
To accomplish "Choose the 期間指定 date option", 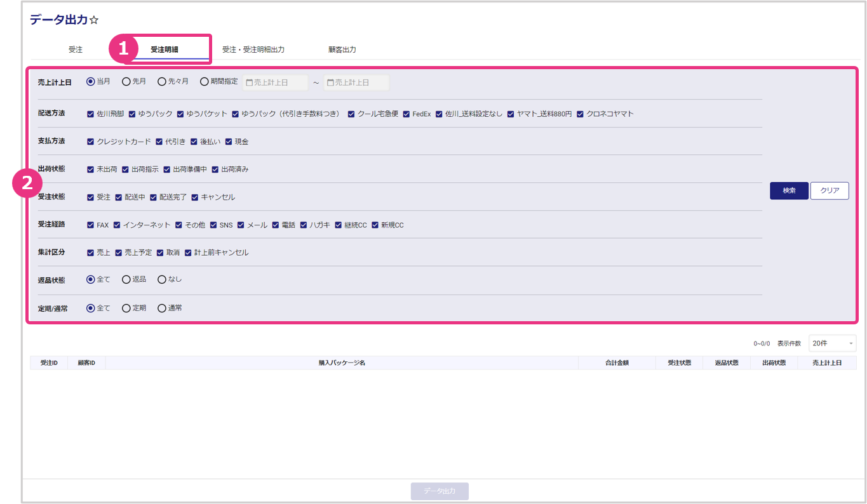I will tap(204, 82).
